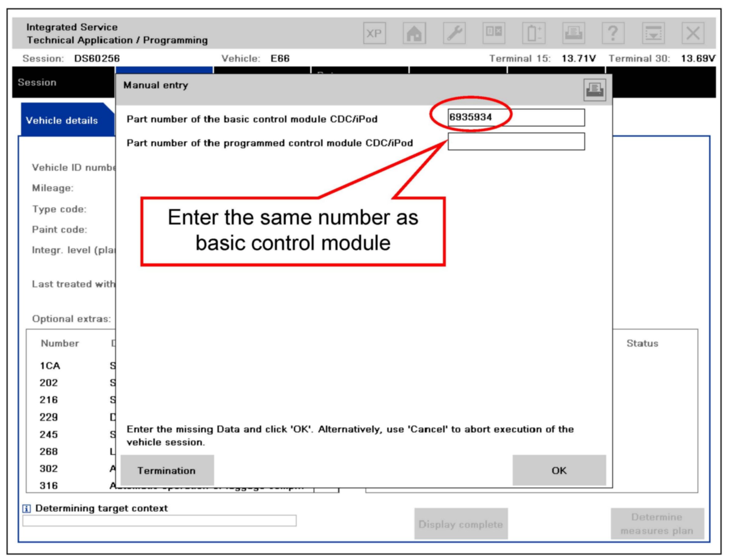Click the Display complete button

pyautogui.click(x=460, y=524)
